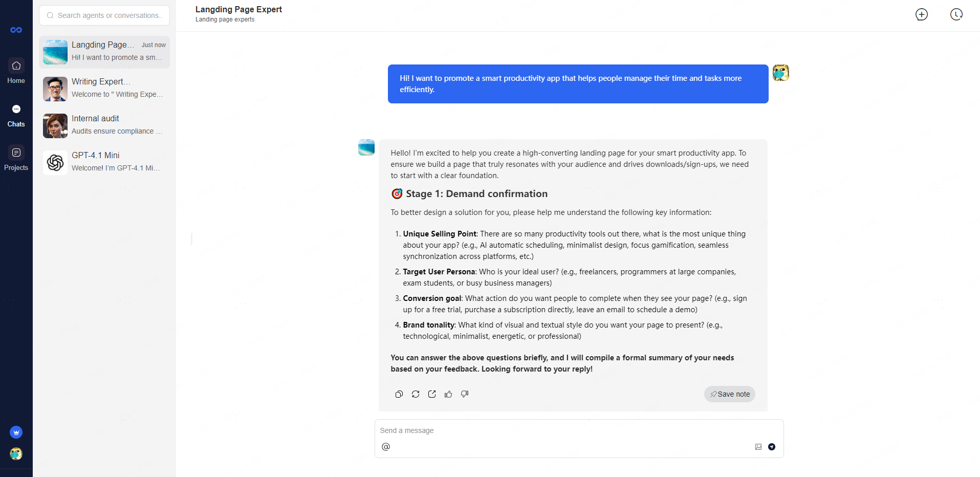This screenshot has height=477, width=980.
Task: Attach an image using picture icon
Action: click(x=758, y=447)
